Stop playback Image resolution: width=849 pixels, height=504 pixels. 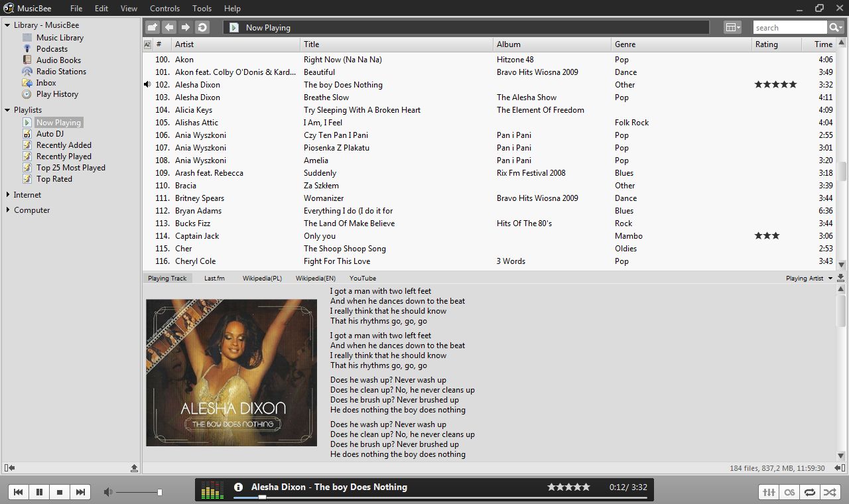pyautogui.click(x=60, y=492)
